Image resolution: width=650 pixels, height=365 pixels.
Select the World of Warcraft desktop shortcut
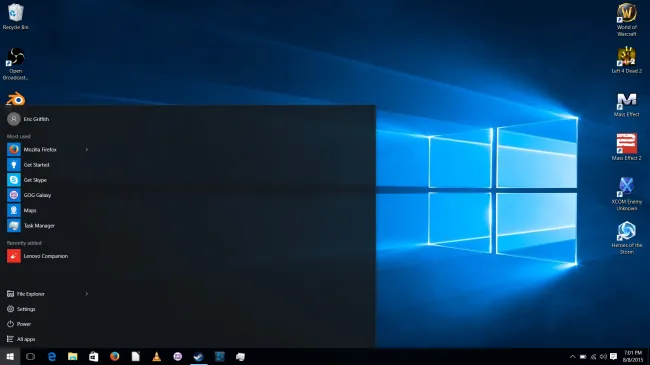tap(626, 19)
